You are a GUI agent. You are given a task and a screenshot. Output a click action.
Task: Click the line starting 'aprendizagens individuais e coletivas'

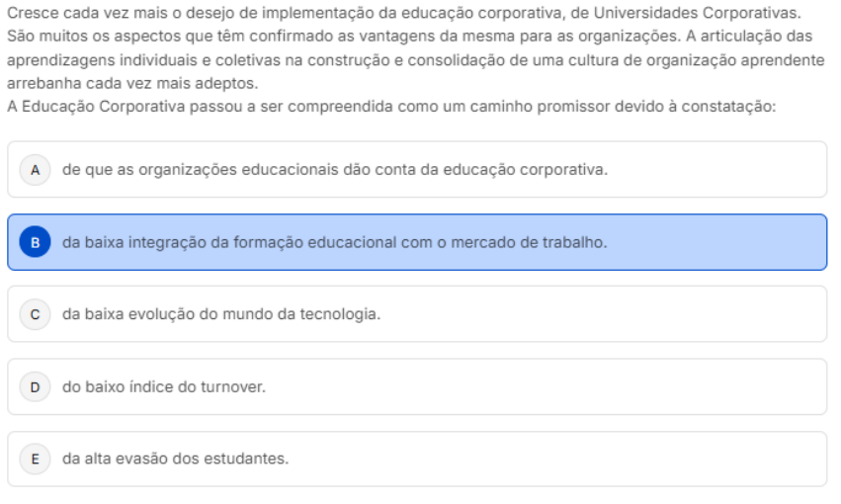coord(415,60)
